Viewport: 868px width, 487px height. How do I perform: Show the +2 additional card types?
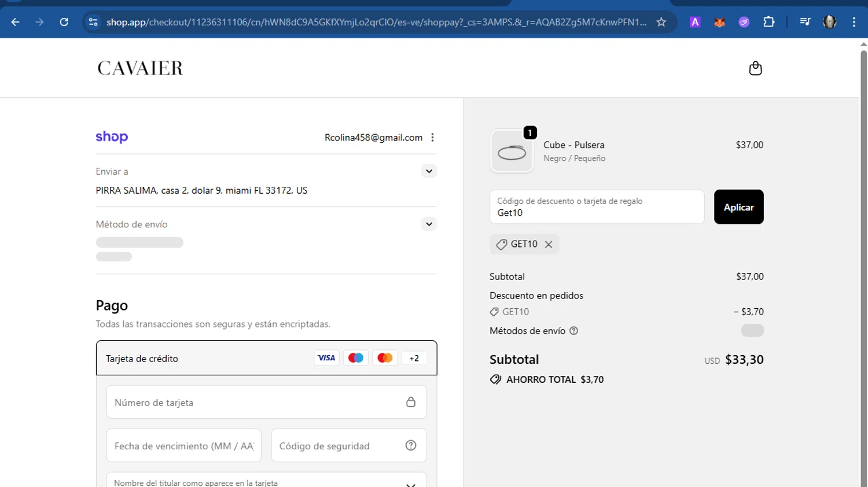coord(414,358)
